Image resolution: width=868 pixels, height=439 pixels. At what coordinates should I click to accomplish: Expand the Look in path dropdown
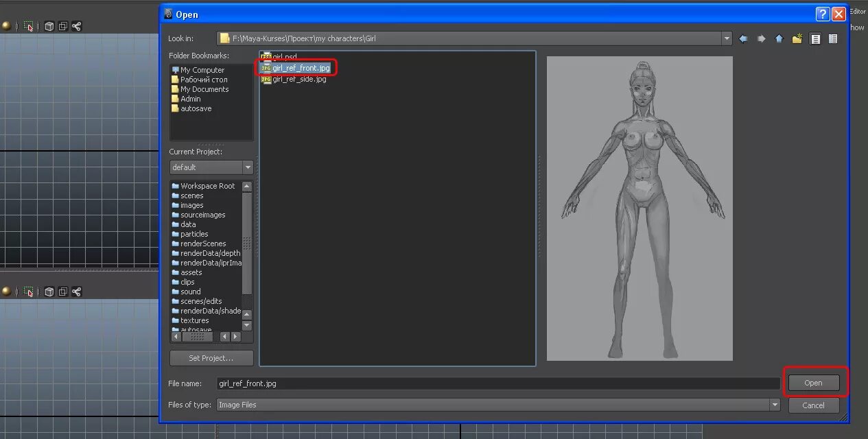(x=727, y=38)
